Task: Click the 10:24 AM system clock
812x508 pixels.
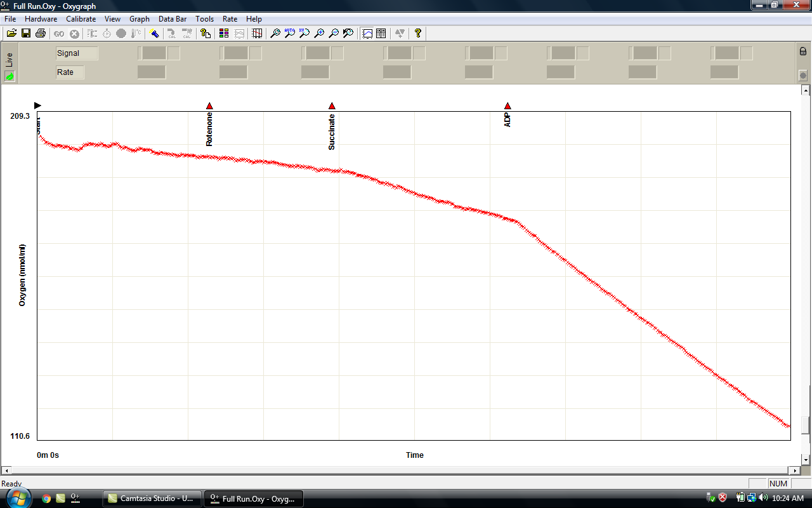Action: [789, 498]
